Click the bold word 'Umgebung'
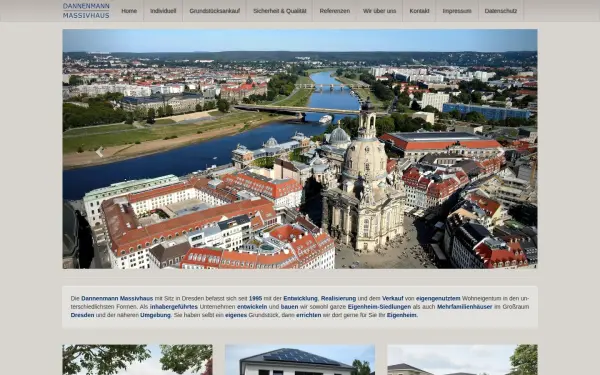The height and width of the screenshot is (375, 600). tap(155, 315)
